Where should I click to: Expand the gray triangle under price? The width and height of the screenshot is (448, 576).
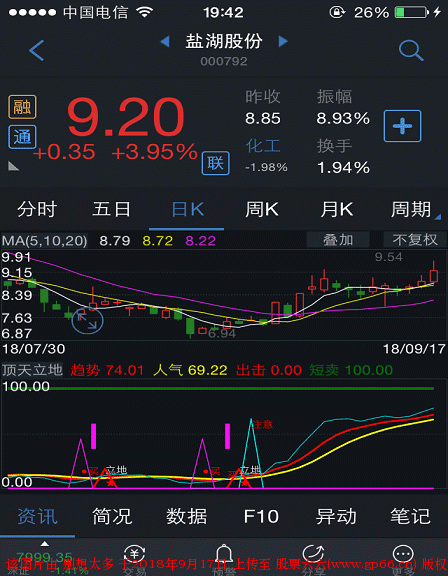point(14,166)
